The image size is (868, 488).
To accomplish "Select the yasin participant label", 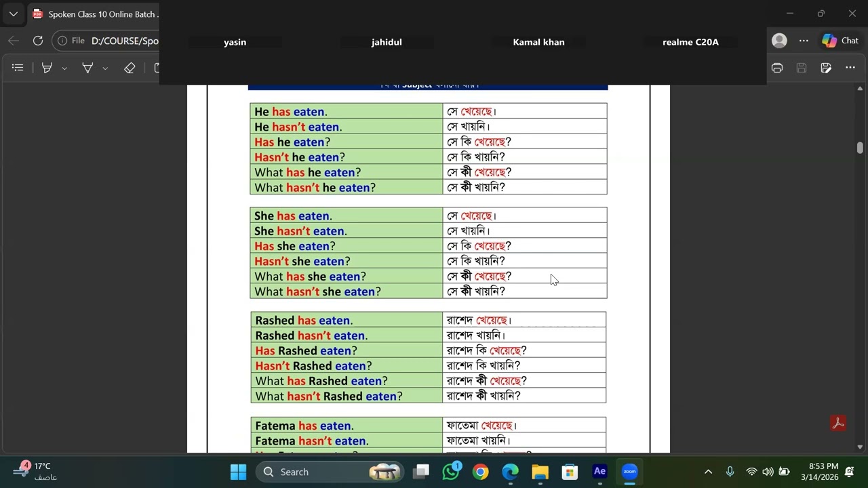I will (x=235, y=42).
